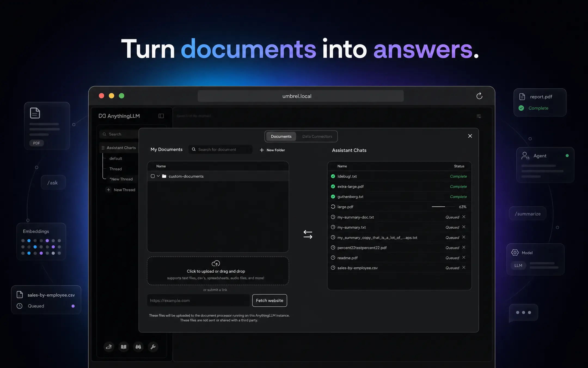Click the AnythingLLM logo
This screenshot has width=588, height=368.
point(119,116)
